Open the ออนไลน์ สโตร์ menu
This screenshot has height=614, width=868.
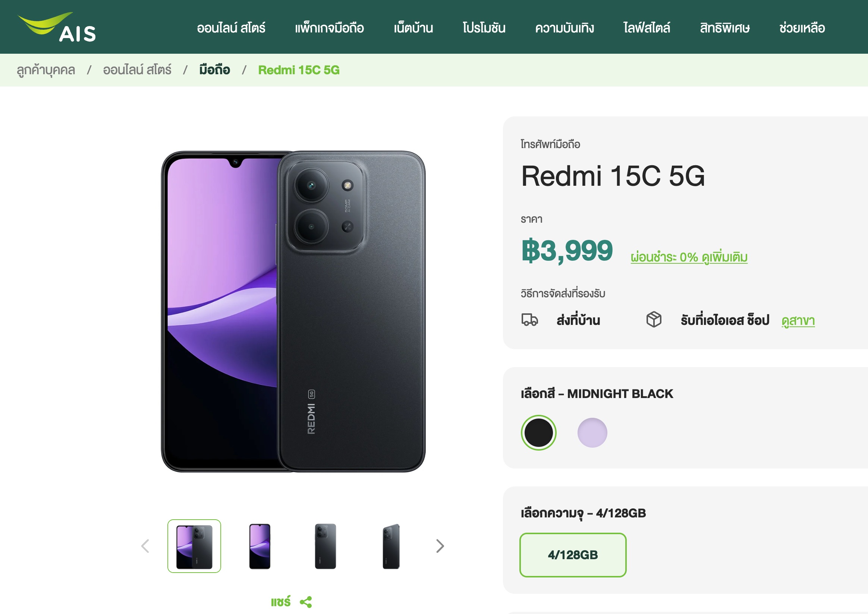point(231,28)
